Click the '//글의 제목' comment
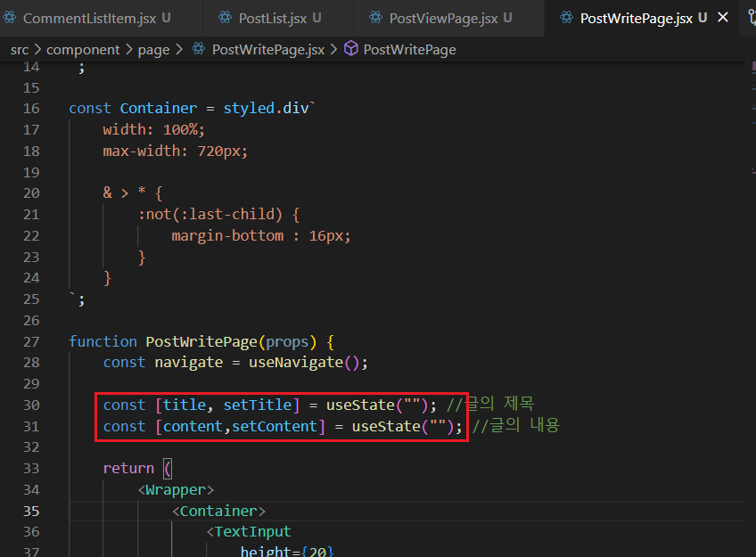The width and height of the screenshot is (756, 557). 489,404
